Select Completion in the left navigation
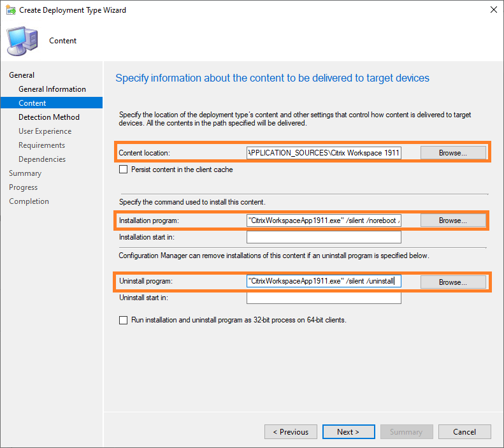This screenshot has width=504, height=448. pyautogui.click(x=29, y=201)
